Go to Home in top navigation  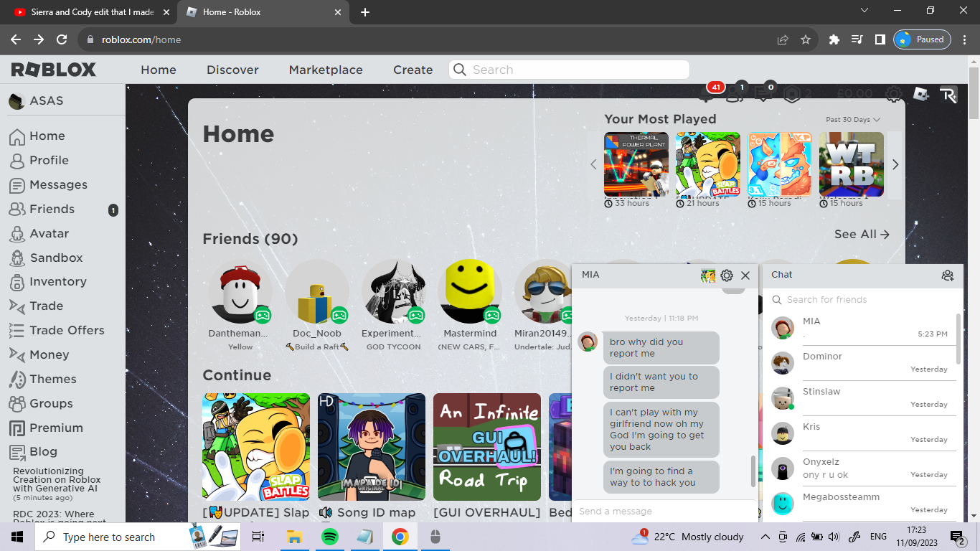(x=159, y=70)
